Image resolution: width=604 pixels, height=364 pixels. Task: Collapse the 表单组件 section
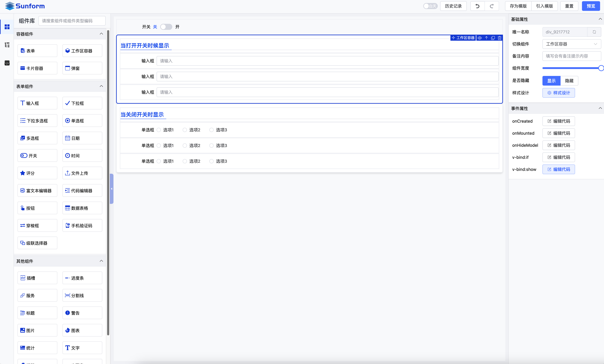(x=101, y=86)
